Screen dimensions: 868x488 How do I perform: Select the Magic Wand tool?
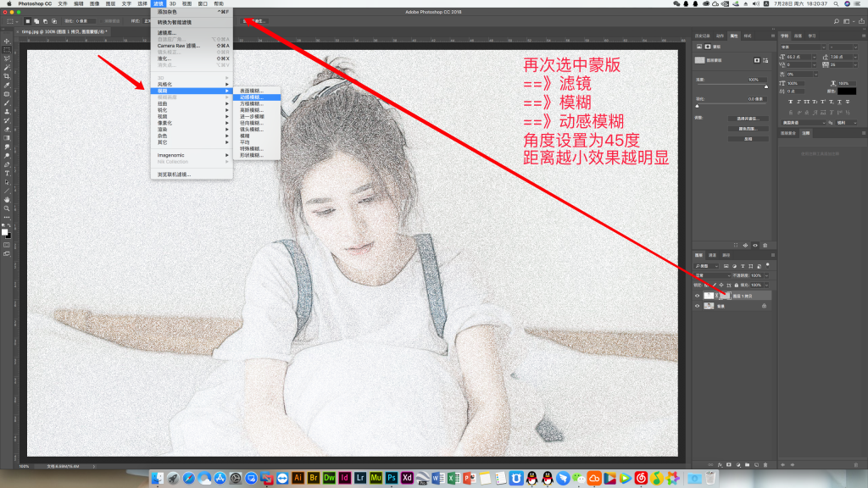tap(7, 68)
